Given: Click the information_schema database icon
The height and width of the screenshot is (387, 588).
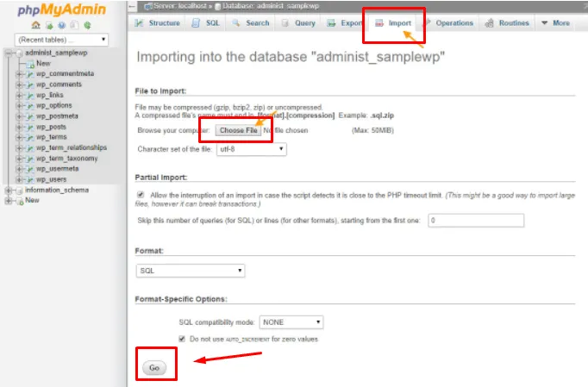Looking at the screenshot, I should pos(19,190).
